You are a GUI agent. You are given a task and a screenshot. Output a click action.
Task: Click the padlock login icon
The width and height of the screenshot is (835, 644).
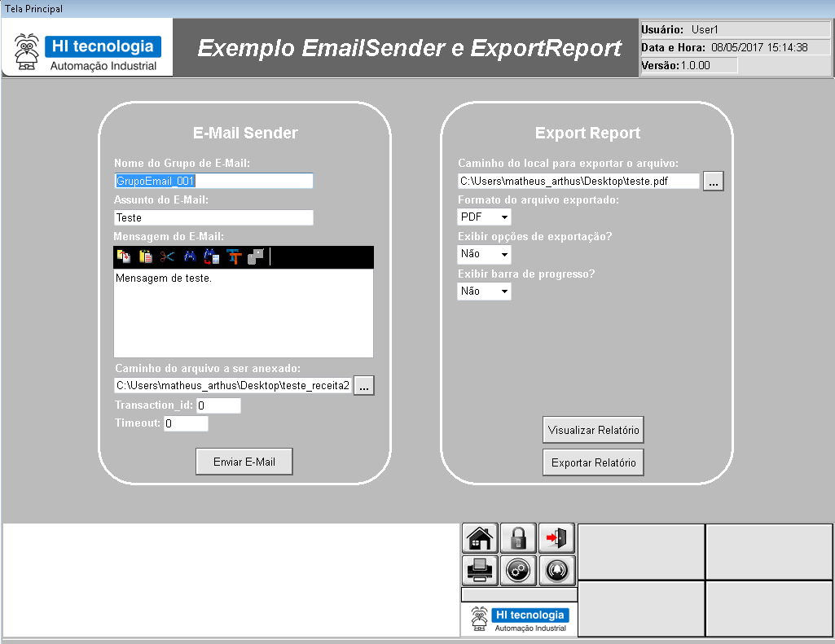[518, 538]
